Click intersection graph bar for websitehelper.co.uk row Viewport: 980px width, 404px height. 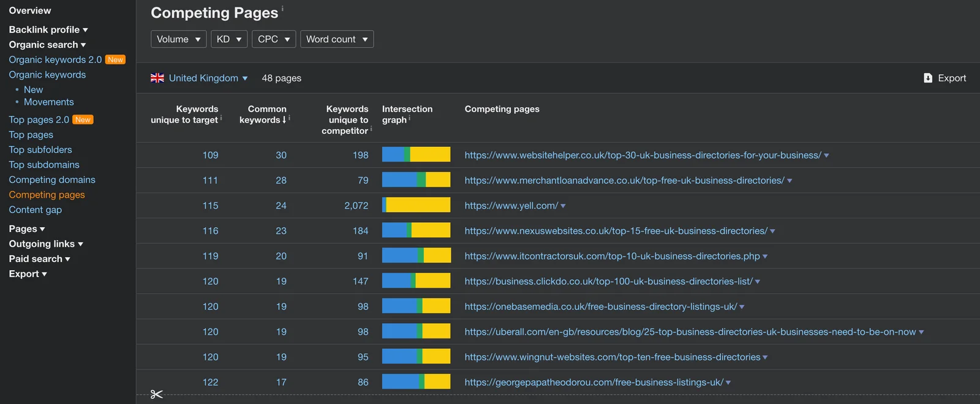[x=416, y=155]
